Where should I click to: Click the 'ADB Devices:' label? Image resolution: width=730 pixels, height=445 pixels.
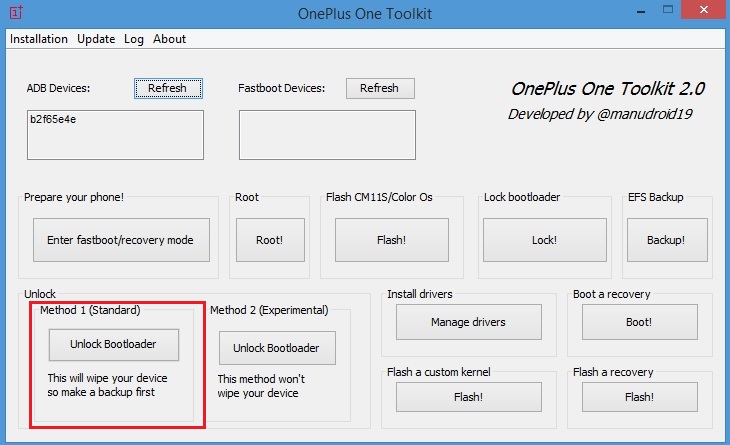(58, 88)
